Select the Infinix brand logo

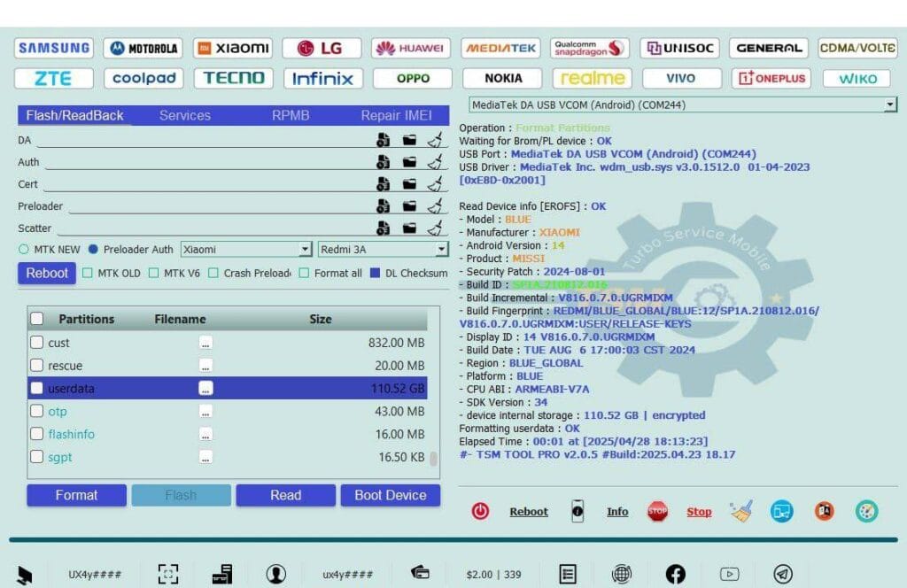click(x=323, y=78)
